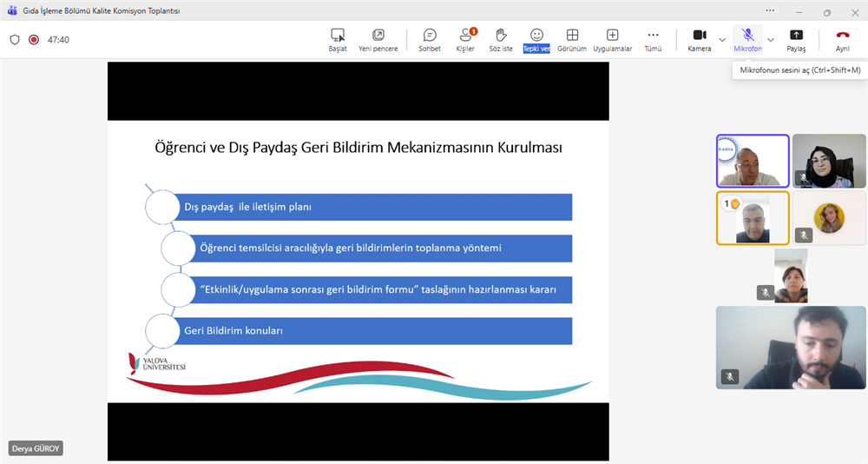Expand the Mikrofon dropdown arrow
Screen dimensions: 868x464
pyautogui.click(x=770, y=40)
